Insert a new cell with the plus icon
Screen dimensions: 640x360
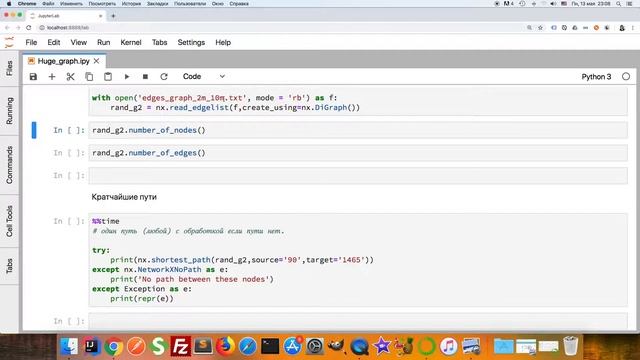pos(52,77)
